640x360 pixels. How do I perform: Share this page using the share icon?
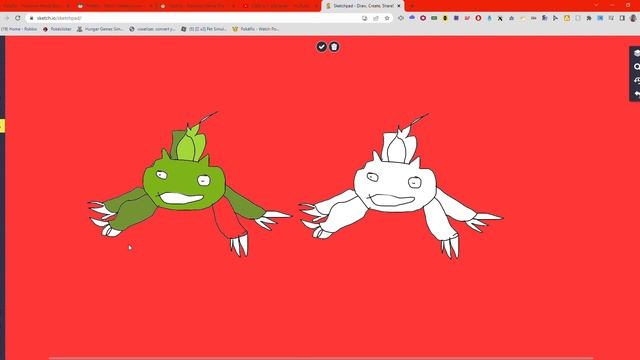coord(376,18)
